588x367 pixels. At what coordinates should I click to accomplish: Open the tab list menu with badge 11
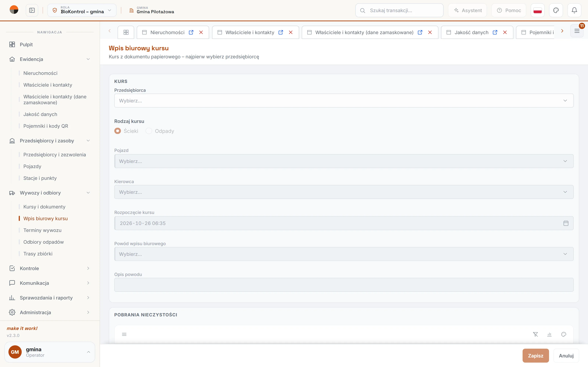577,31
